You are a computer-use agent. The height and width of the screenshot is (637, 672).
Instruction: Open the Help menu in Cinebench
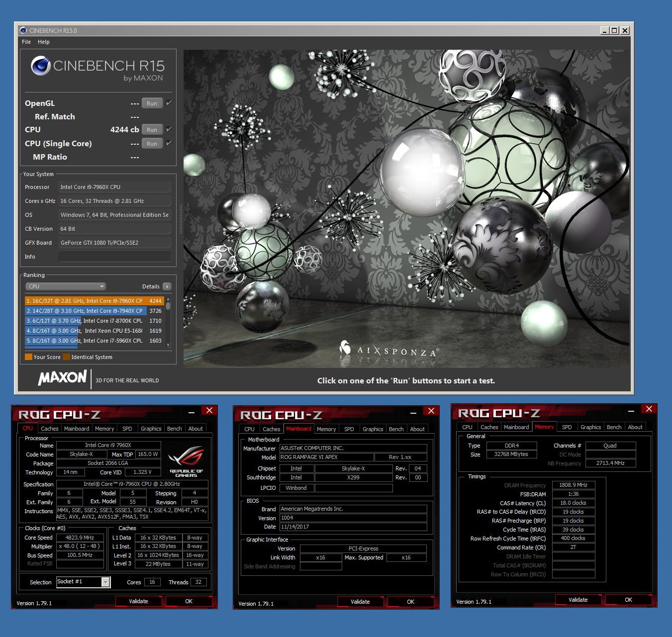(44, 42)
